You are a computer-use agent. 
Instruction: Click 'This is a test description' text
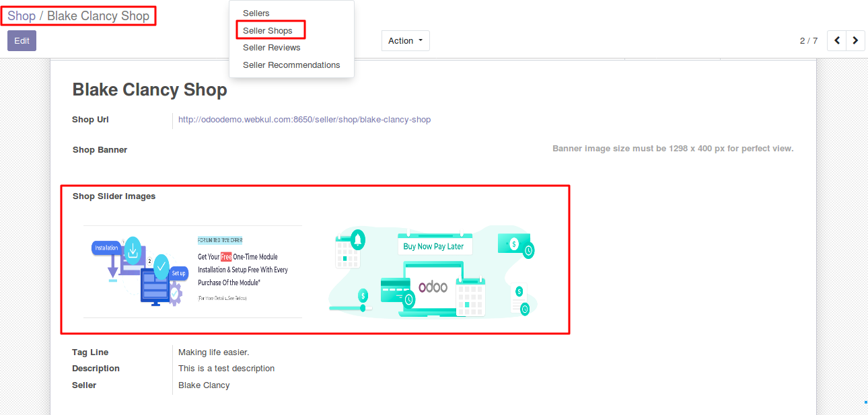pos(226,369)
